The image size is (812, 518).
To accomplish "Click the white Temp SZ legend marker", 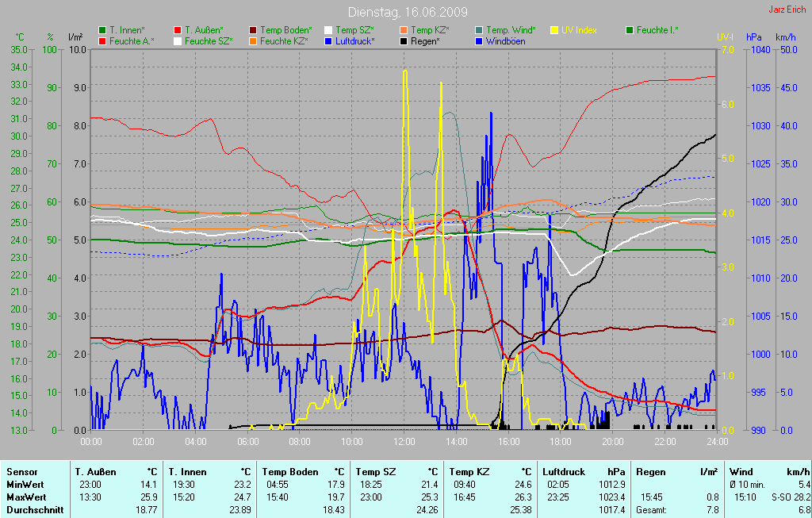I will click(x=328, y=30).
